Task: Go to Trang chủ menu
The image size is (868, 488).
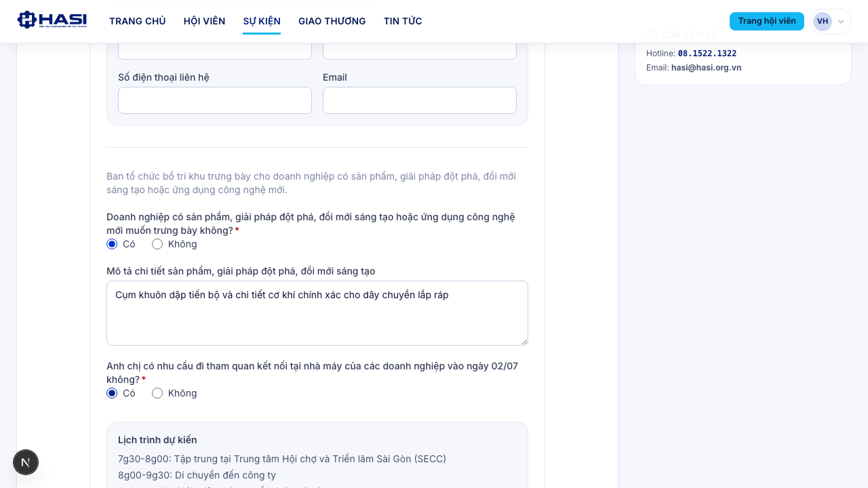Action: (x=138, y=21)
